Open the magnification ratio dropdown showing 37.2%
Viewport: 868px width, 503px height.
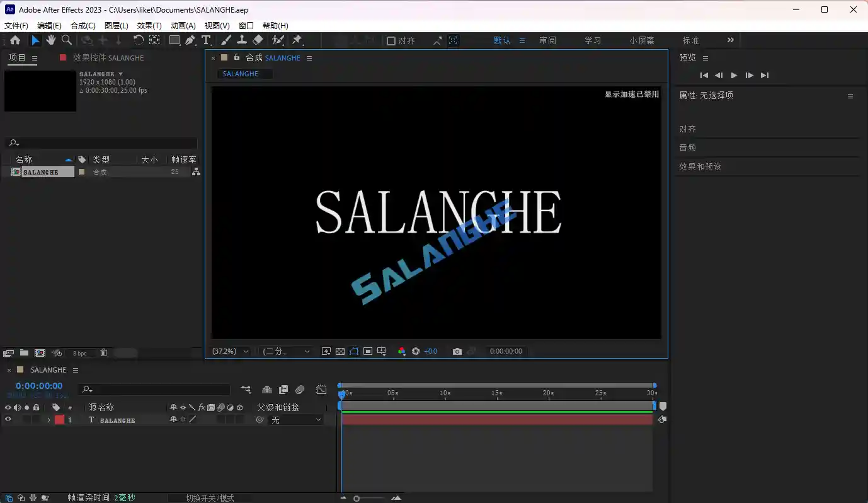tap(230, 351)
